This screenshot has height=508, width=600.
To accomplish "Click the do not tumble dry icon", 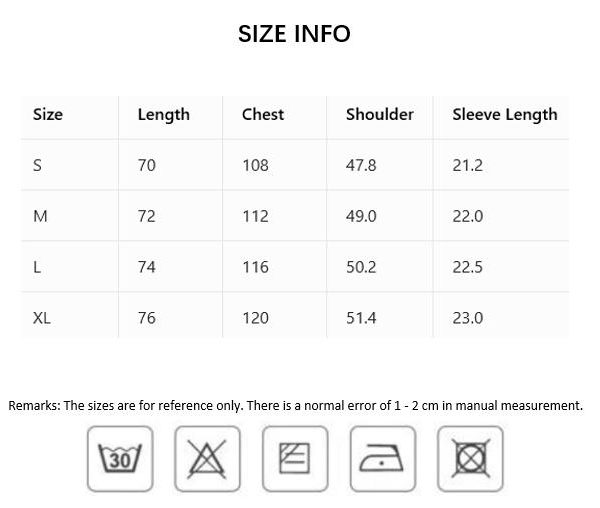I will pyautogui.click(x=470, y=459).
